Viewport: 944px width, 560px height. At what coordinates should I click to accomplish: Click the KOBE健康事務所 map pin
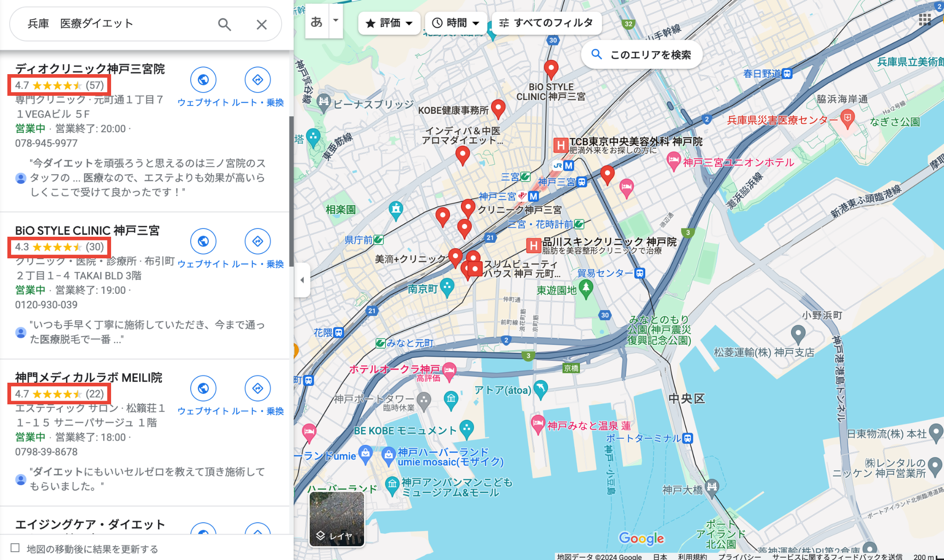498,109
